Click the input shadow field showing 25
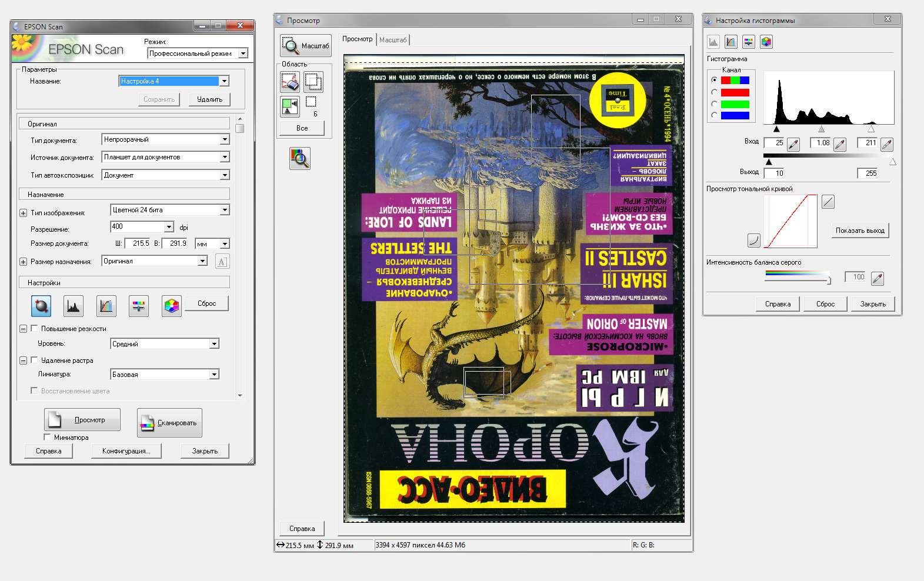Viewport: 924px width, 581px height. [x=775, y=143]
